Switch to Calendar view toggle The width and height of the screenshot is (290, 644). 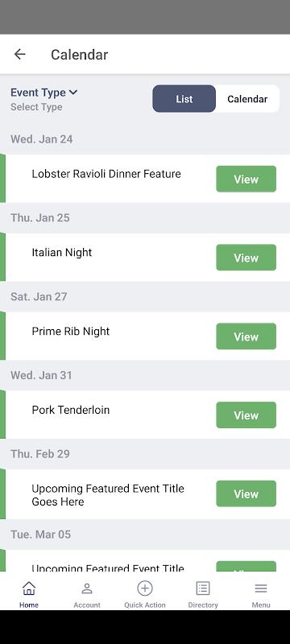tap(247, 98)
